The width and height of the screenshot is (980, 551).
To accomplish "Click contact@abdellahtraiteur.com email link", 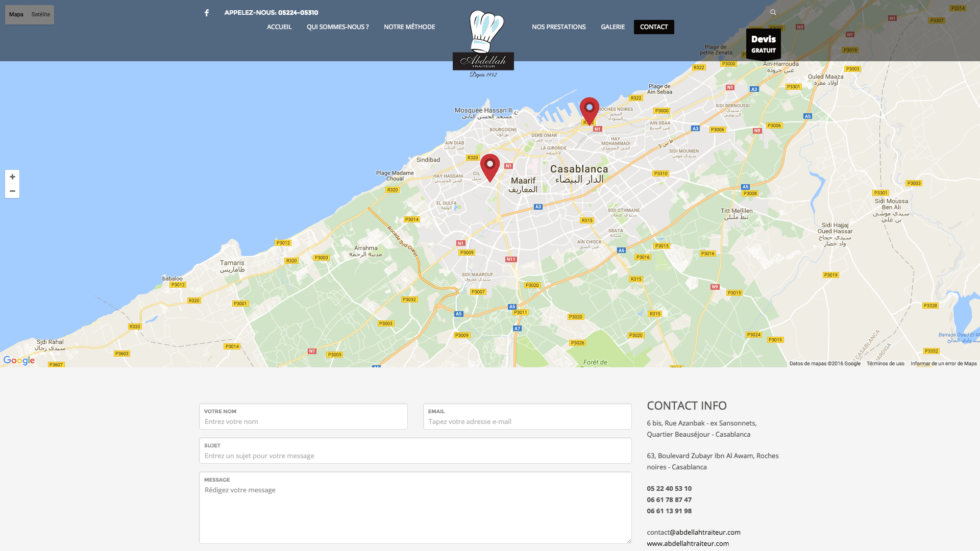I will [x=694, y=532].
